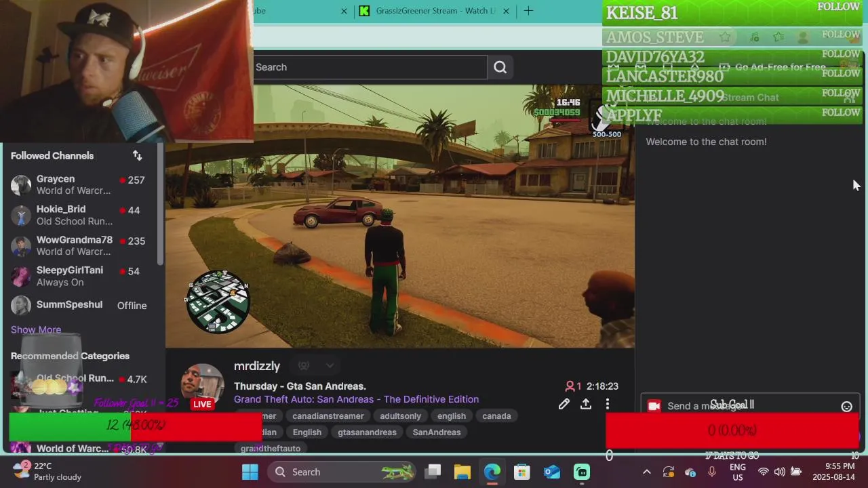Click Graycen's avatar thumbnail
Viewport: 868px width, 488px height.
point(21,185)
